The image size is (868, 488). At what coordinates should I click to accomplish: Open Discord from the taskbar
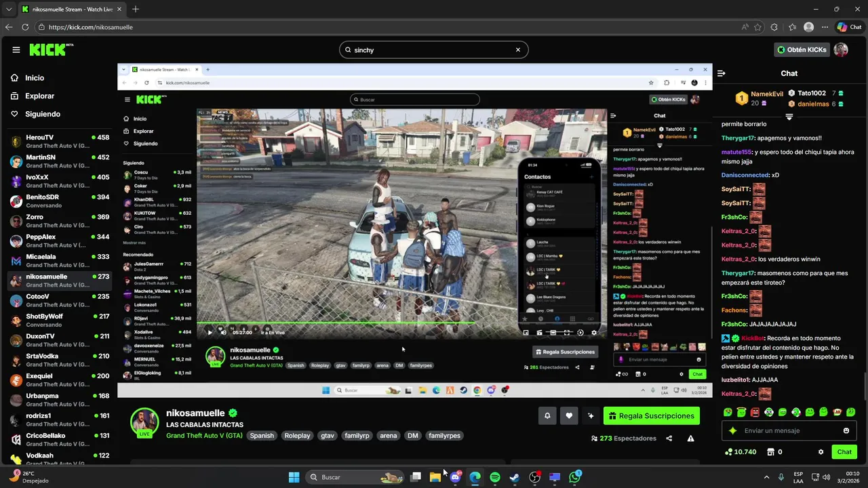coord(456,477)
